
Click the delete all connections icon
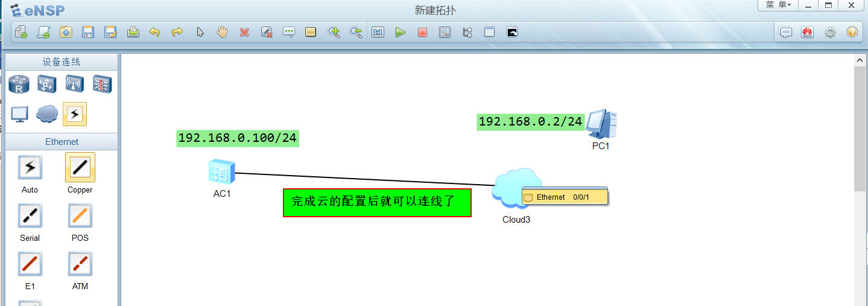pos(267,32)
